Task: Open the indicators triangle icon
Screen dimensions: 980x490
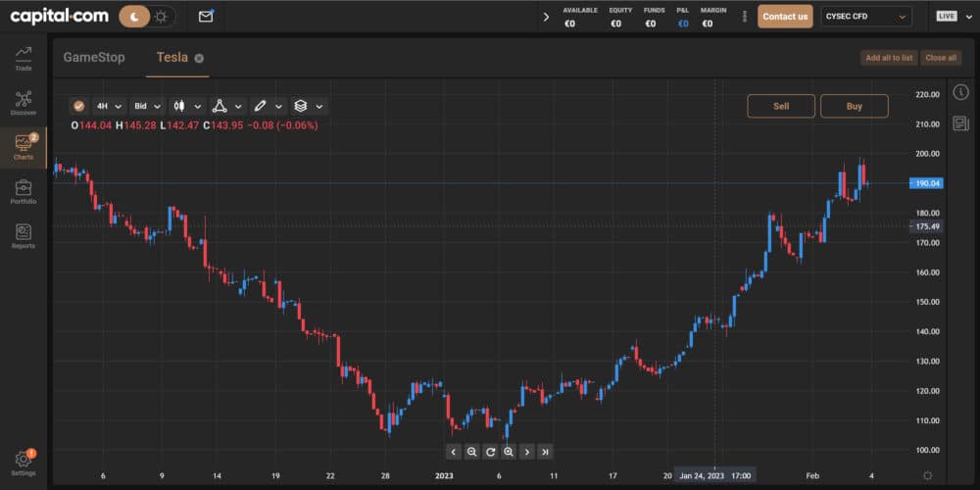Action: pos(219,106)
